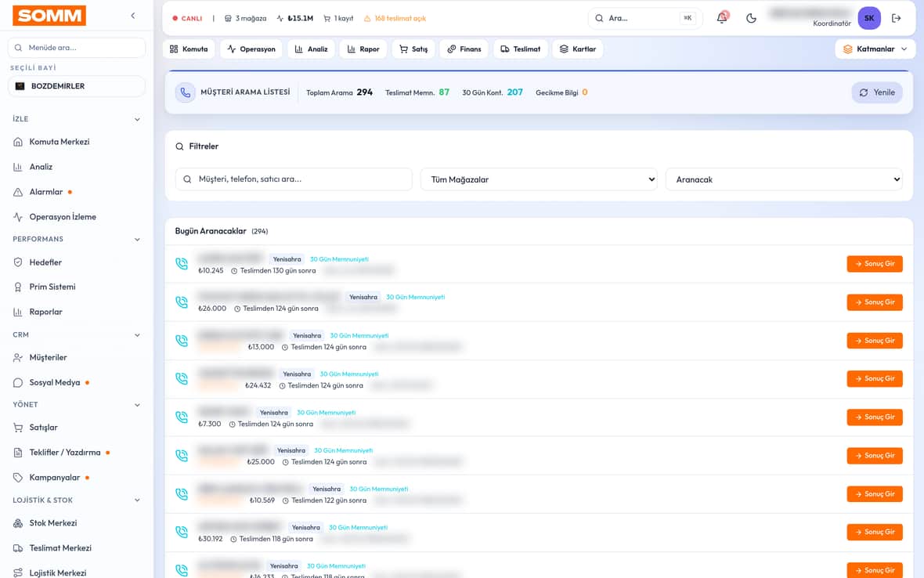Image resolution: width=924 pixels, height=578 pixels.
Task: Click phone icon of first customer row
Action: tap(182, 264)
